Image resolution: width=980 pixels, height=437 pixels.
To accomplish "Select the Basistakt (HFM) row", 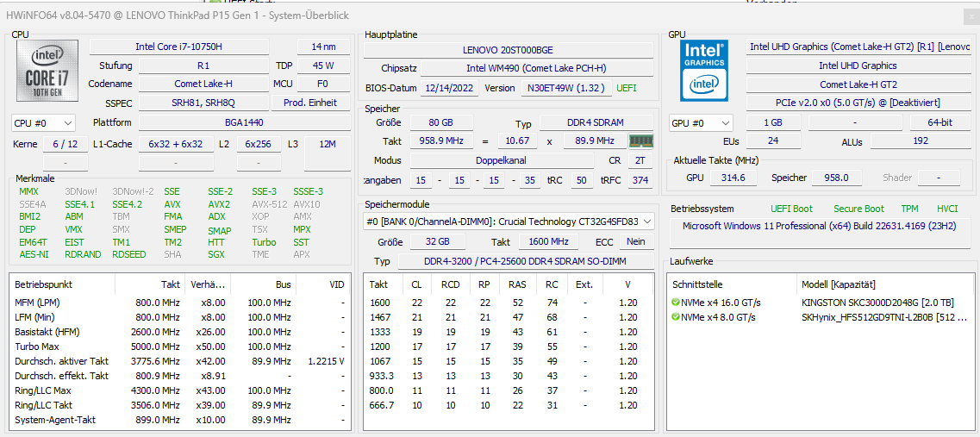I will coord(180,332).
